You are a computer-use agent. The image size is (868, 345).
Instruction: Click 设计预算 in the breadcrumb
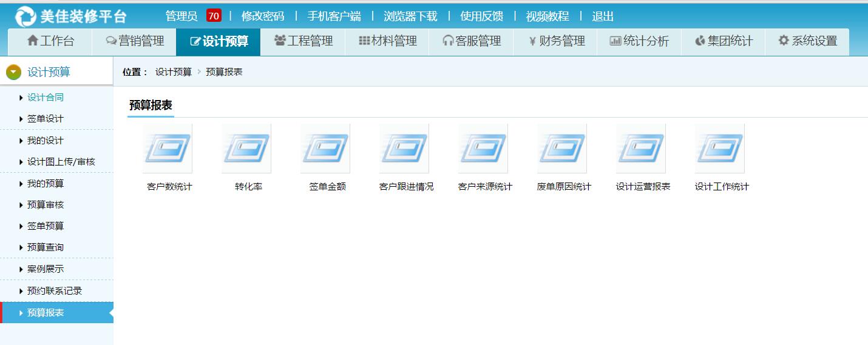[173, 72]
